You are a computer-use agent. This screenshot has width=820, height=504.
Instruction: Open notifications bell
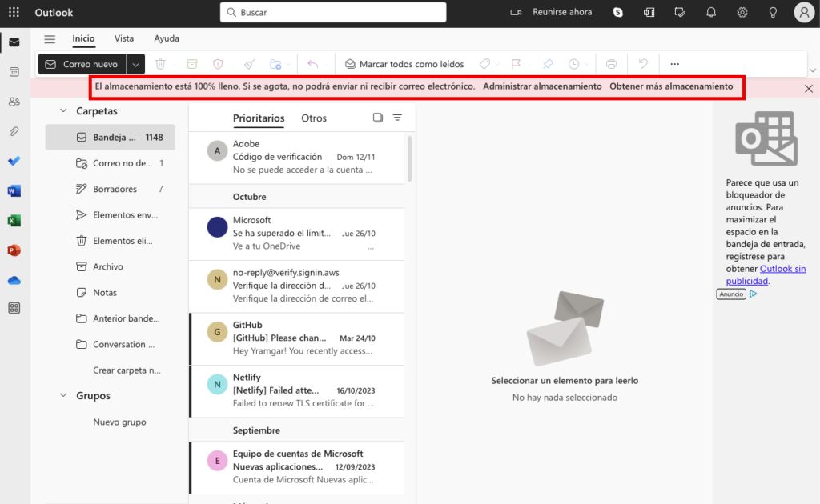[x=711, y=12]
